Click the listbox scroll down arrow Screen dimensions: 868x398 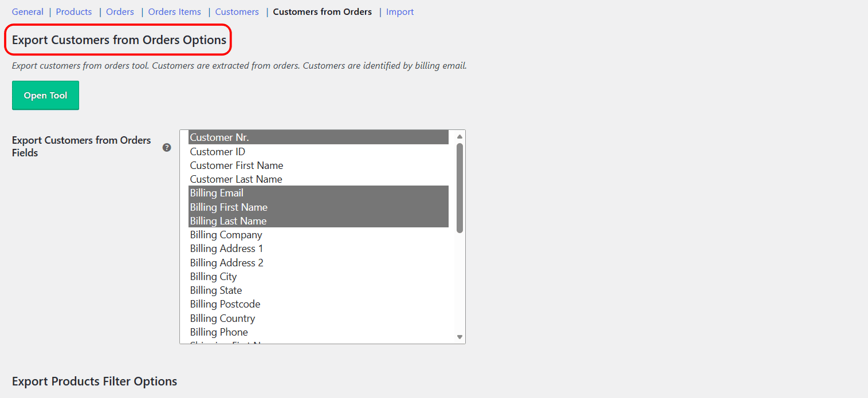(x=459, y=337)
